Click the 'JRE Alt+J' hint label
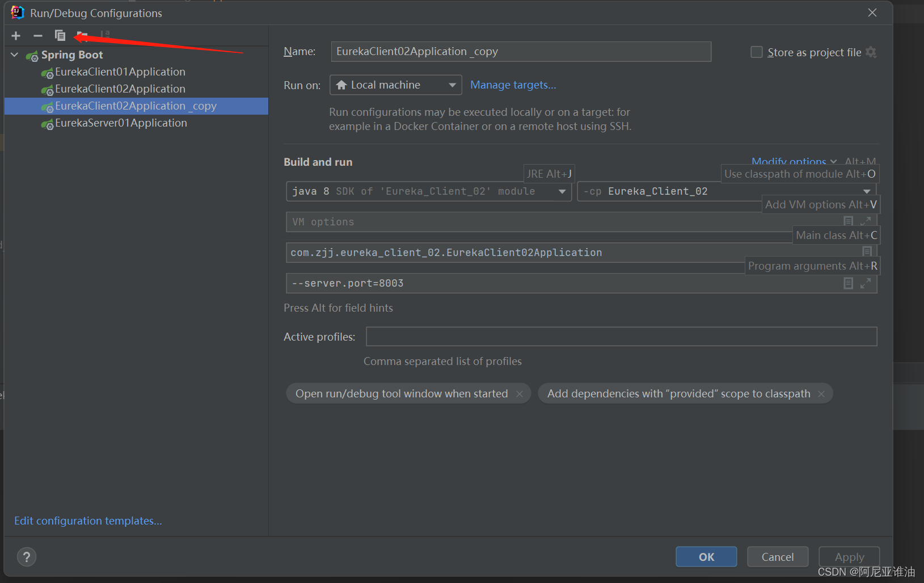 (549, 174)
